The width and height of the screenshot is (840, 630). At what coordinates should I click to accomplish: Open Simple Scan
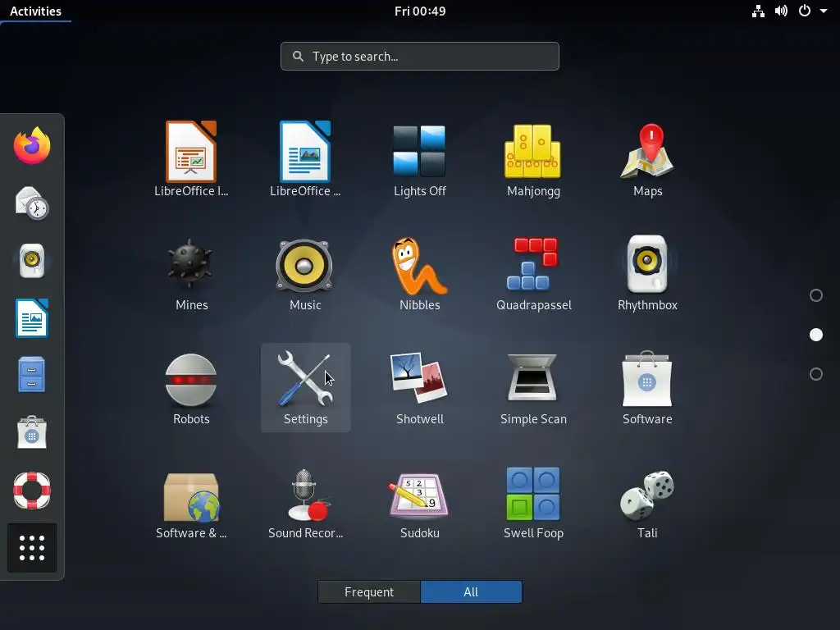click(533, 387)
